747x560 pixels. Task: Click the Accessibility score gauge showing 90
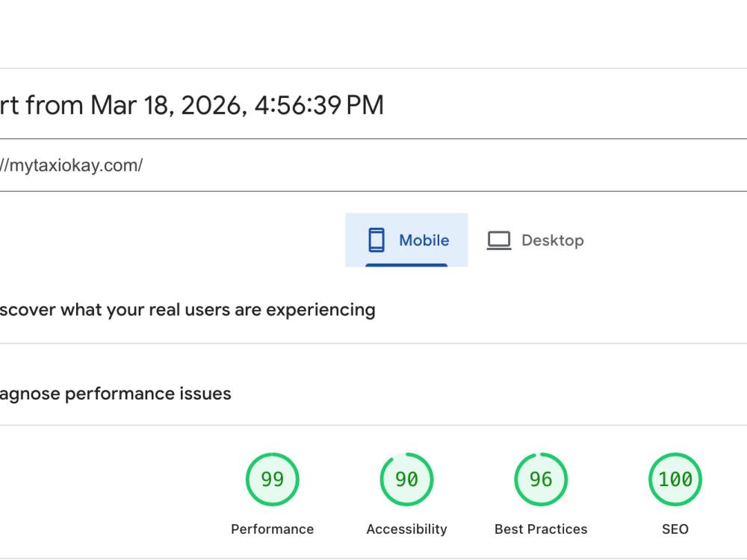pyautogui.click(x=407, y=479)
